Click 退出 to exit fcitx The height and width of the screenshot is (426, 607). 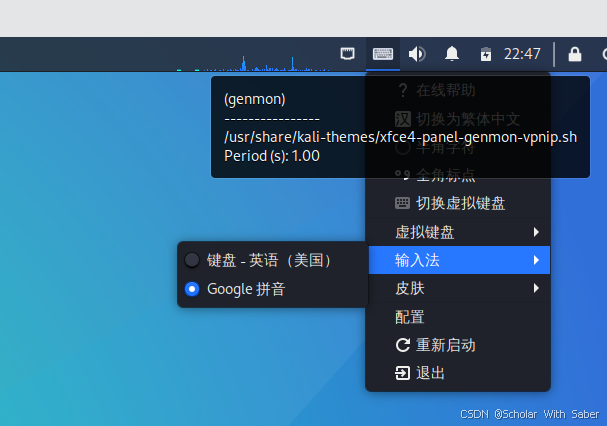click(x=458, y=373)
